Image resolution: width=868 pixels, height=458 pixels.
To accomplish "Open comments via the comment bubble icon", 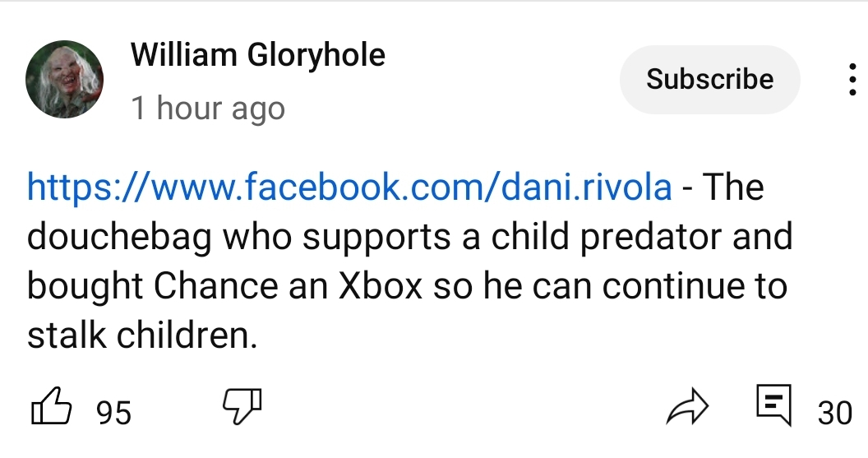I will [773, 405].
